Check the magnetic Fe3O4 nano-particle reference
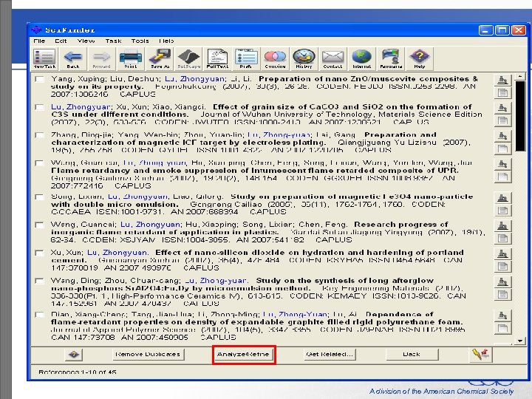 [x=40, y=197]
